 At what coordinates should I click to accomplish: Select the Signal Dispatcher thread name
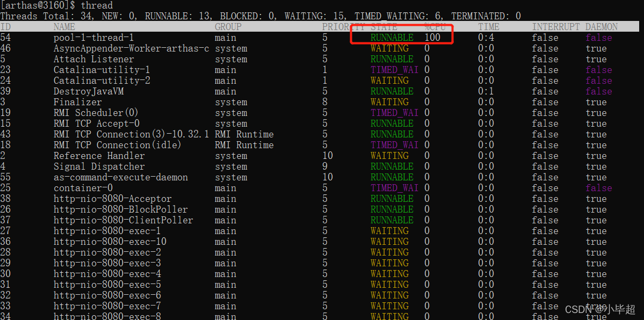pos(99,166)
